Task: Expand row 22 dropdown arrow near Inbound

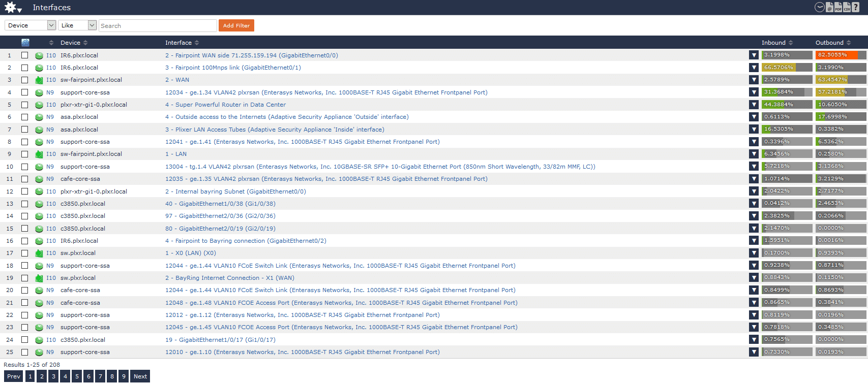Action: (x=754, y=315)
